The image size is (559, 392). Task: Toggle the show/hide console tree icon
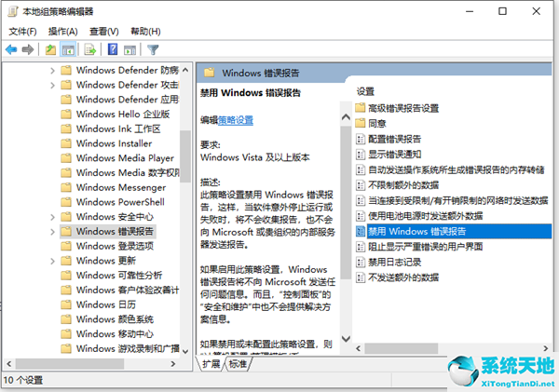pyautogui.click(x=68, y=49)
